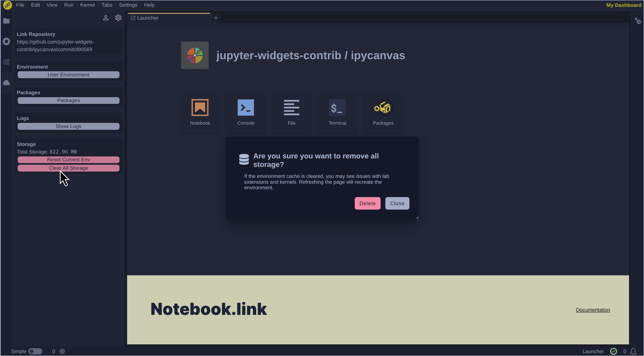Image resolution: width=644 pixels, height=356 pixels.
Task: Click the top-right gear icon
Action: (x=638, y=21)
